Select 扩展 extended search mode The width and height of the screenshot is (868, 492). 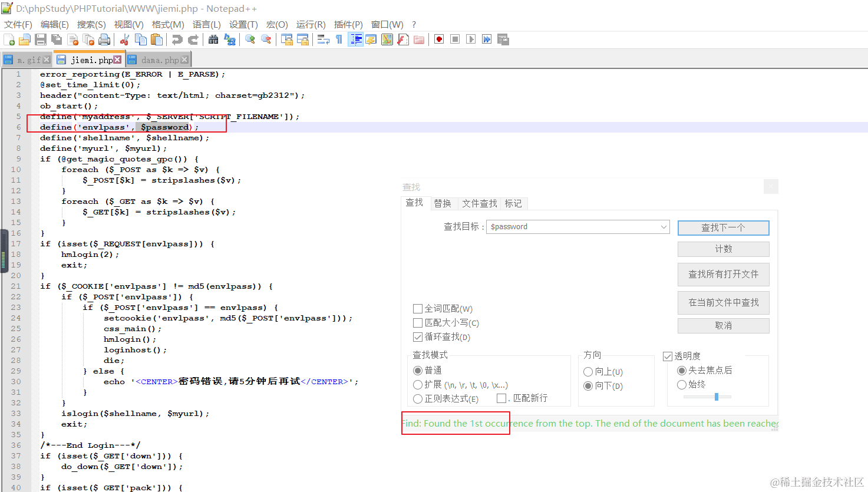point(418,384)
